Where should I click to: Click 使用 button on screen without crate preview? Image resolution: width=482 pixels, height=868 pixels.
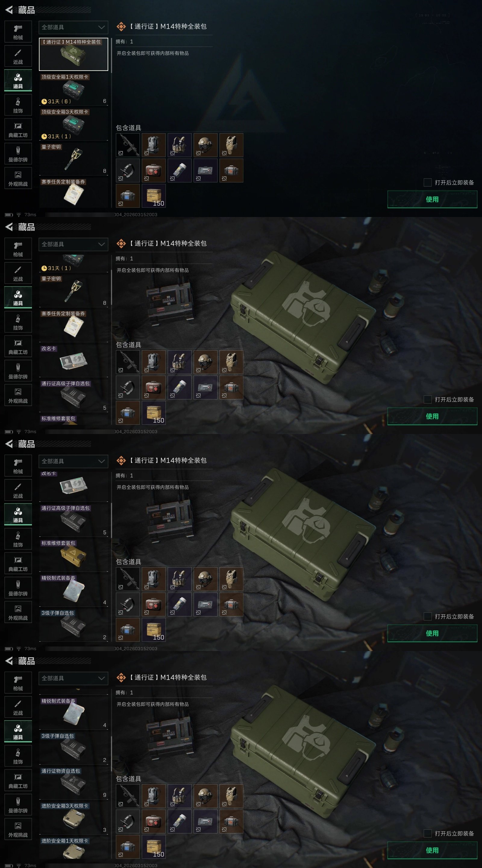tap(432, 199)
